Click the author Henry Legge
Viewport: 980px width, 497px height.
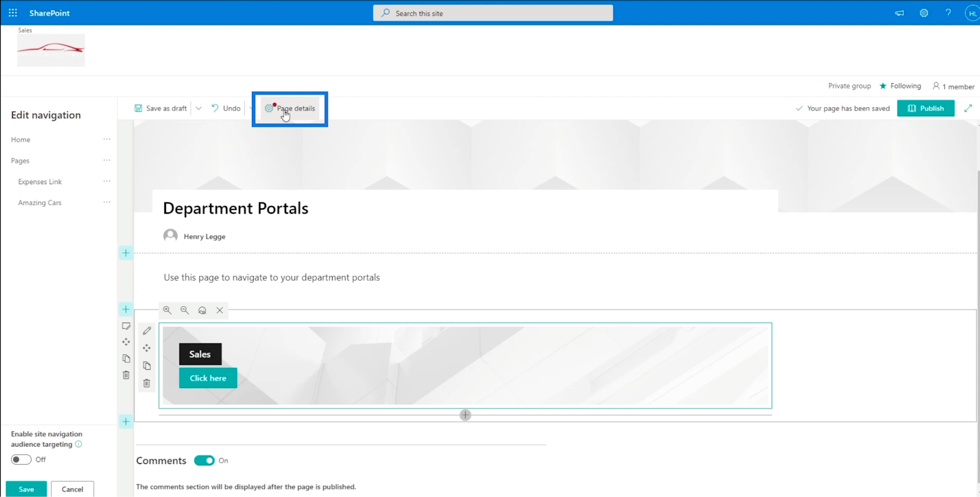pyautogui.click(x=205, y=237)
